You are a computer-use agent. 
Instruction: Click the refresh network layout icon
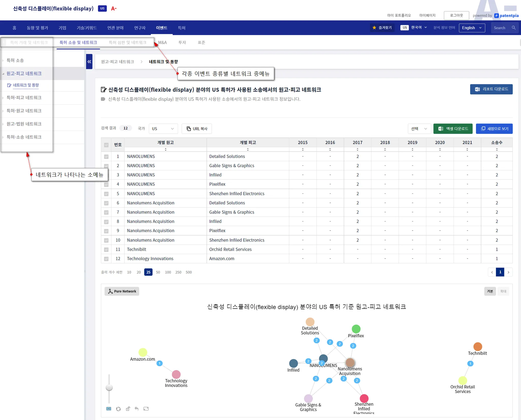click(x=118, y=409)
